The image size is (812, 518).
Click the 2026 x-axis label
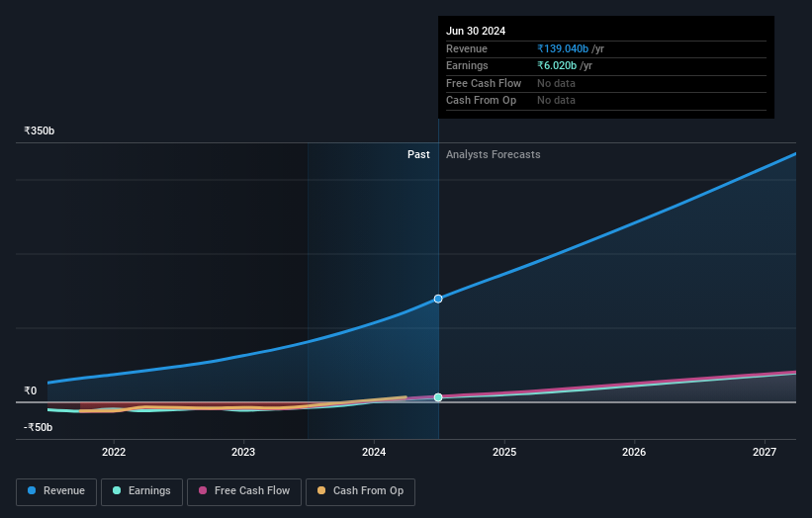[x=634, y=453]
